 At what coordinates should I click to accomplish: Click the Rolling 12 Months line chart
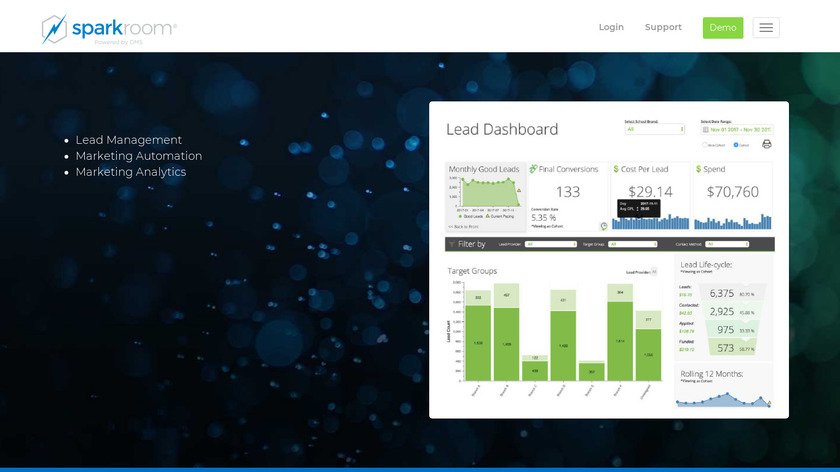(x=723, y=400)
